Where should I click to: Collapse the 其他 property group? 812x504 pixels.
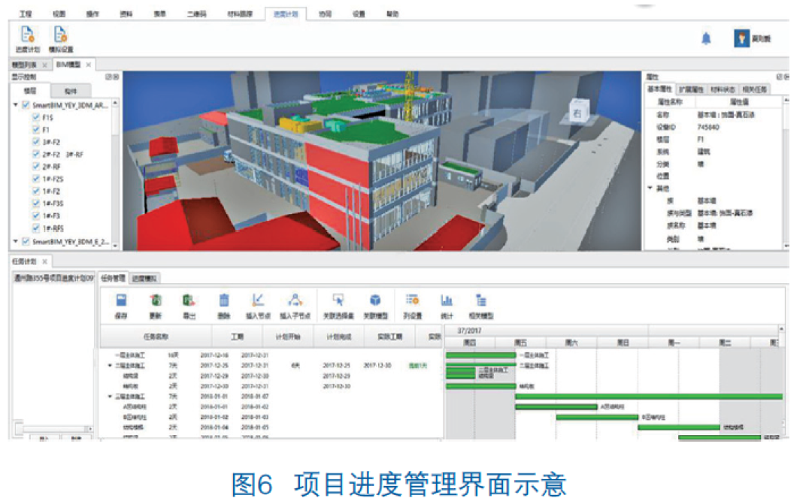[x=650, y=189]
